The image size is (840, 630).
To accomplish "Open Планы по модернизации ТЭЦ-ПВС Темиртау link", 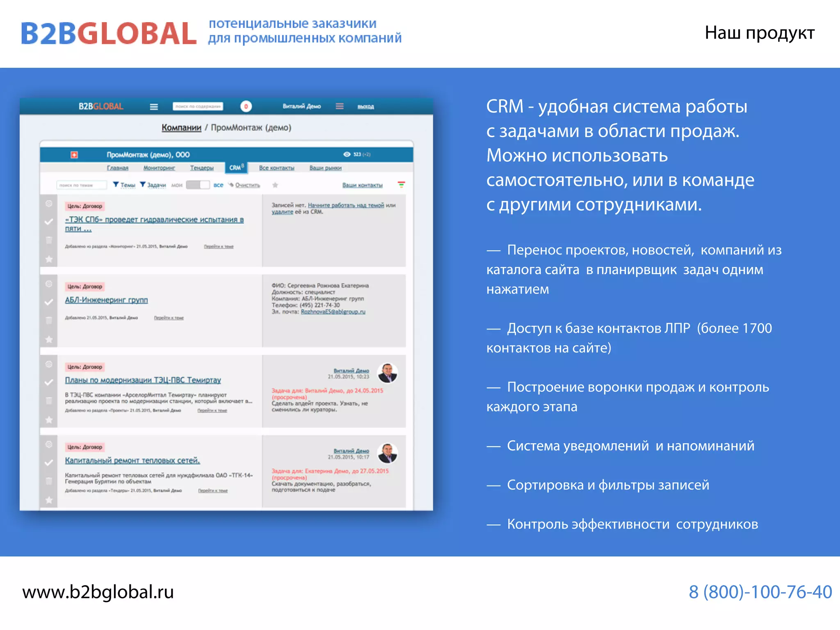I will click(143, 380).
